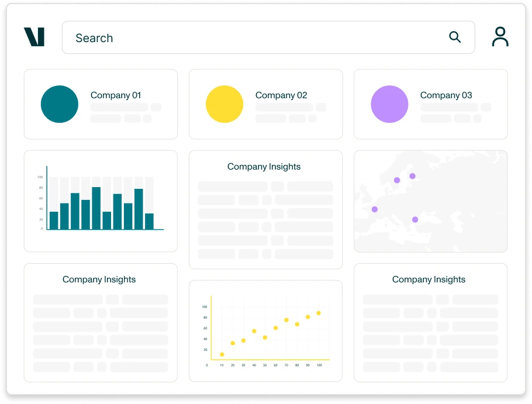The width and height of the screenshot is (532, 404).
Task: Open the Company 01 card
Action: (101, 104)
